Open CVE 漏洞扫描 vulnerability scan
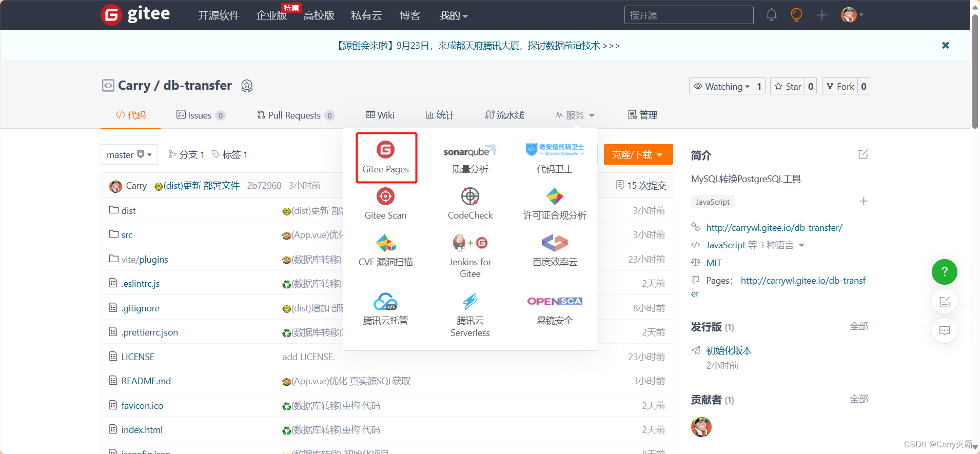 pos(385,250)
